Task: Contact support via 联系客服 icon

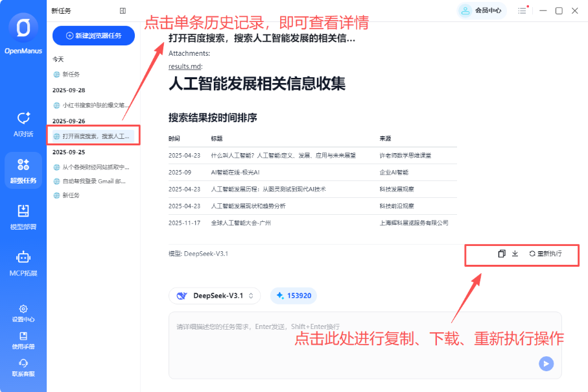Action: click(23, 367)
